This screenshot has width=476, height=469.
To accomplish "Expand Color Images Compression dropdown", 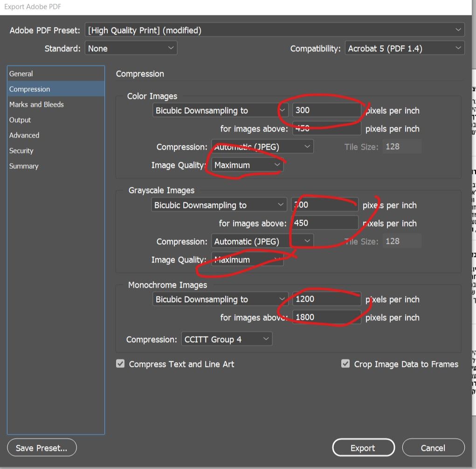I will coord(262,147).
